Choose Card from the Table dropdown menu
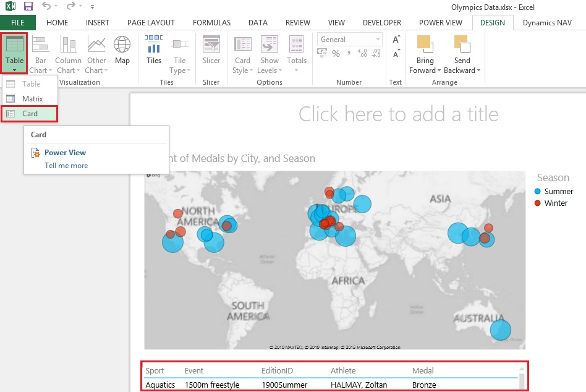The height and width of the screenshot is (392, 586). (x=30, y=114)
